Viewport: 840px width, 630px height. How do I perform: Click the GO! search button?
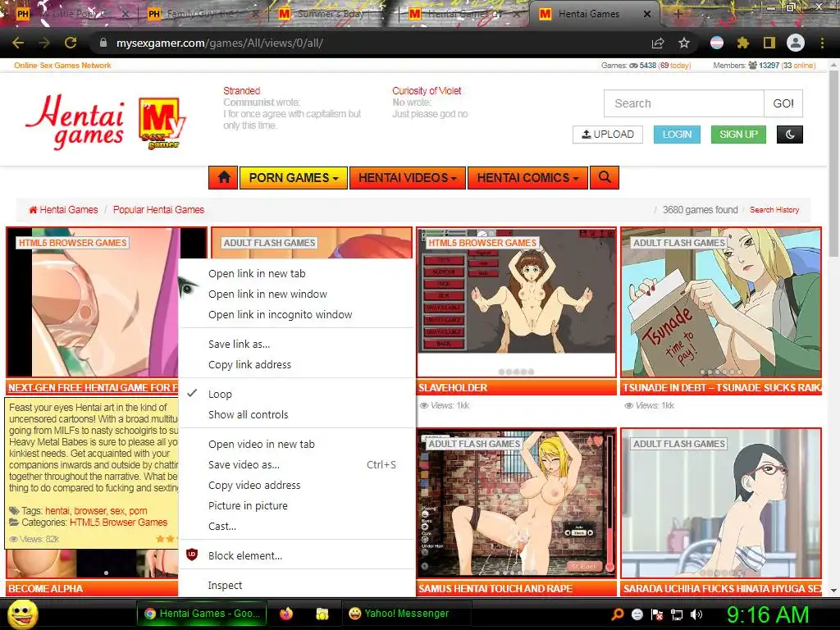783,103
